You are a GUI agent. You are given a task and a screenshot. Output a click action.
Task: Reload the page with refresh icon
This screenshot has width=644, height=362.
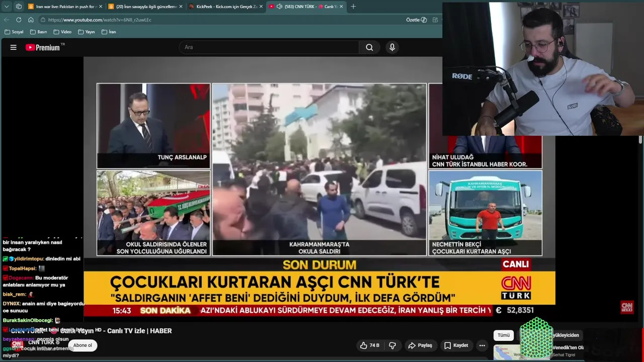[x=19, y=20]
